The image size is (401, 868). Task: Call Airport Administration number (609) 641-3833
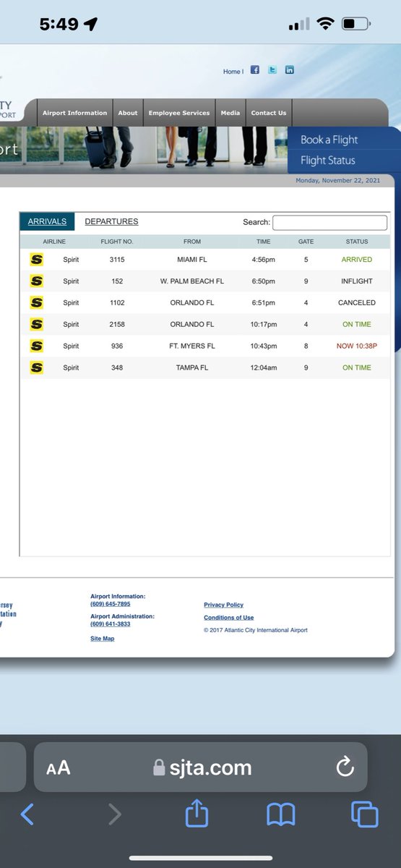pos(110,624)
